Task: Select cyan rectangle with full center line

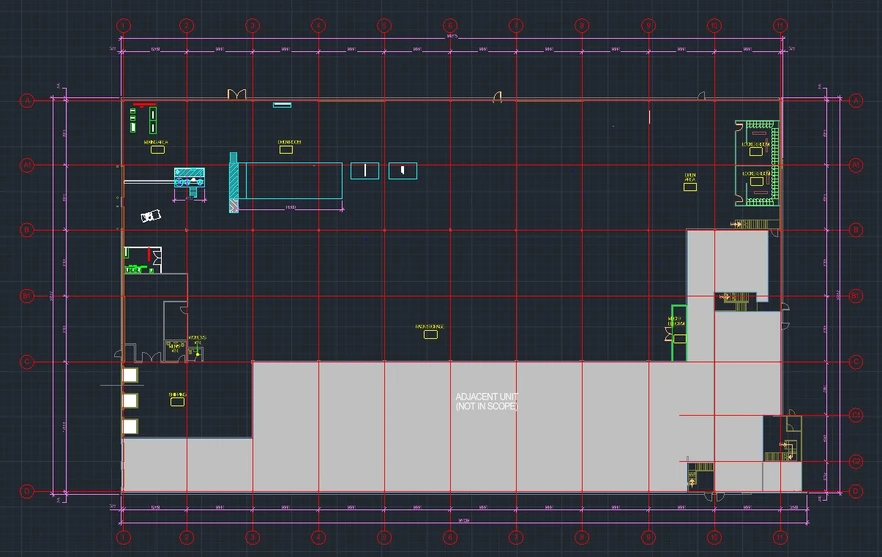Action: tap(365, 170)
